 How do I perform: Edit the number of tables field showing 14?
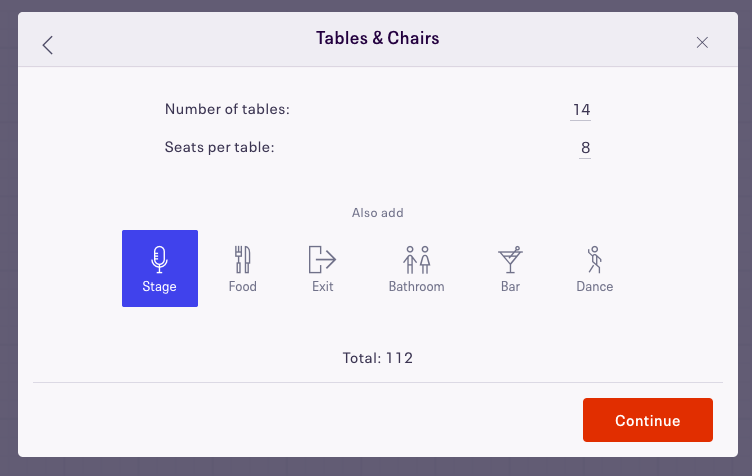click(x=581, y=110)
